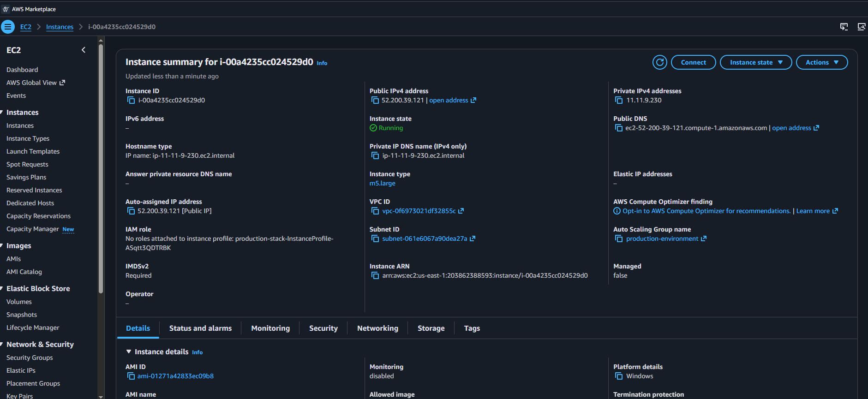Open the m5.large instance type link
Screen dimensions: 868x399
[383, 183]
